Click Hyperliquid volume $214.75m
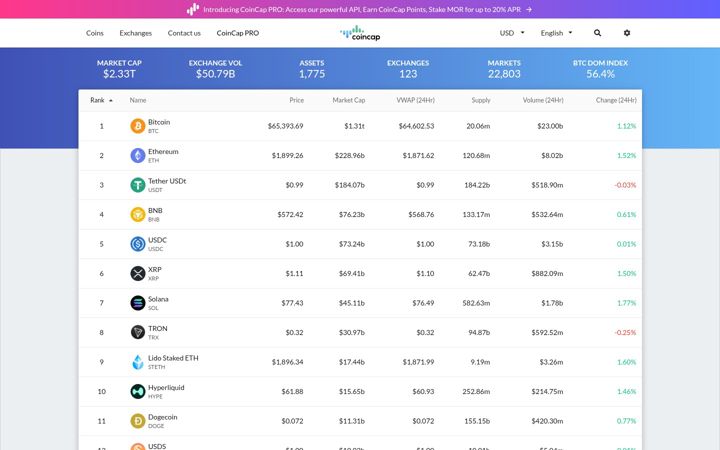 (547, 391)
